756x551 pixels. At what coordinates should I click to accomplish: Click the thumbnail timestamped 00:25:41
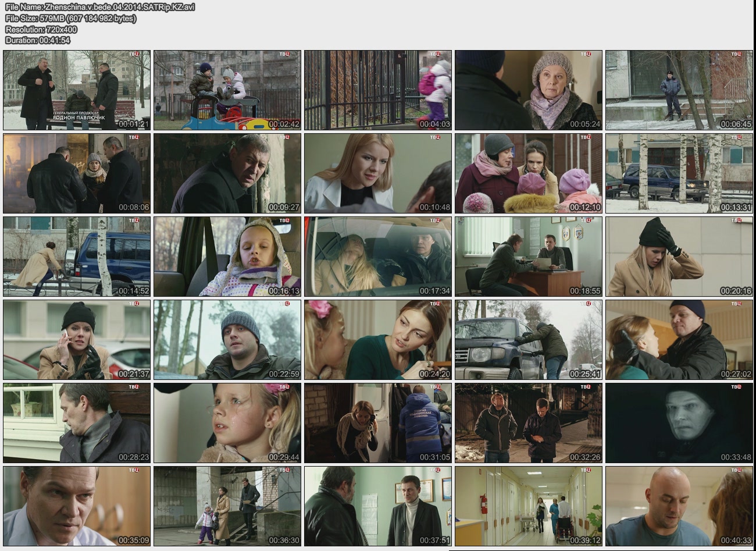coord(529,340)
